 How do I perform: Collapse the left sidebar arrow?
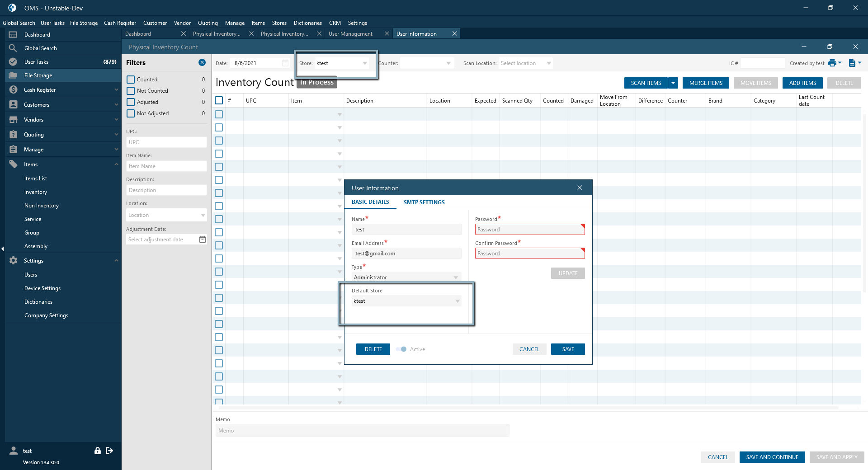(3, 249)
